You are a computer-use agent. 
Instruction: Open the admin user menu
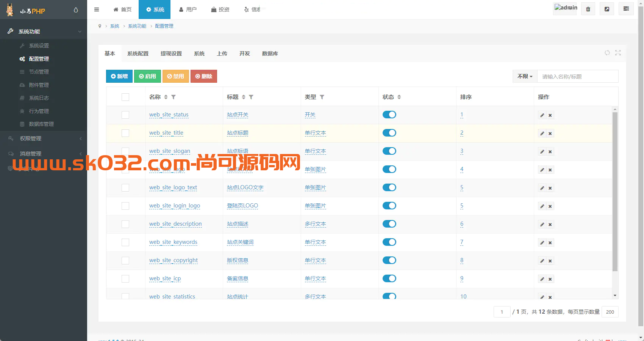(x=565, y=8)
